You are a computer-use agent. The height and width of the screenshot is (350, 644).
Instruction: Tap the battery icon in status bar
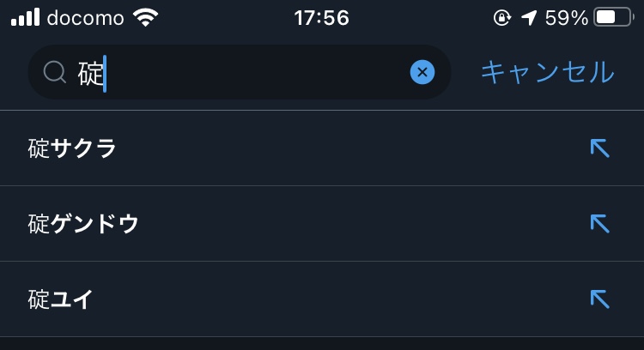(612, 17)
